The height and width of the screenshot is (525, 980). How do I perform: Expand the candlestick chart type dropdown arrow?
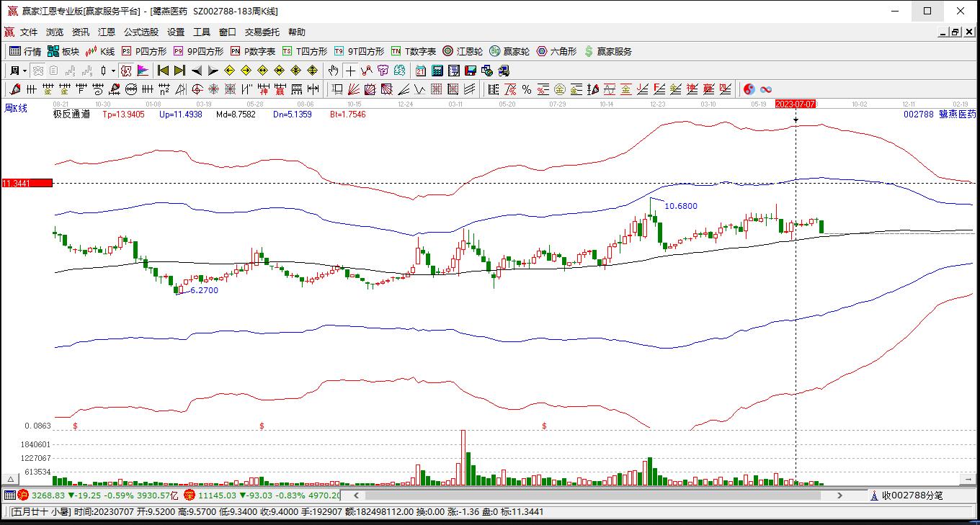coord(113,71)
